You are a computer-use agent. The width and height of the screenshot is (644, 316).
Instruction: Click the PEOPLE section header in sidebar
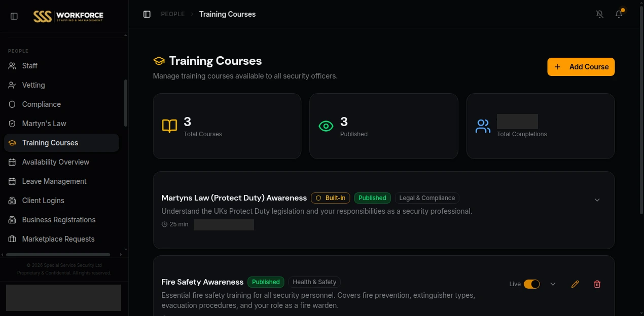click(x=18, y=51)
